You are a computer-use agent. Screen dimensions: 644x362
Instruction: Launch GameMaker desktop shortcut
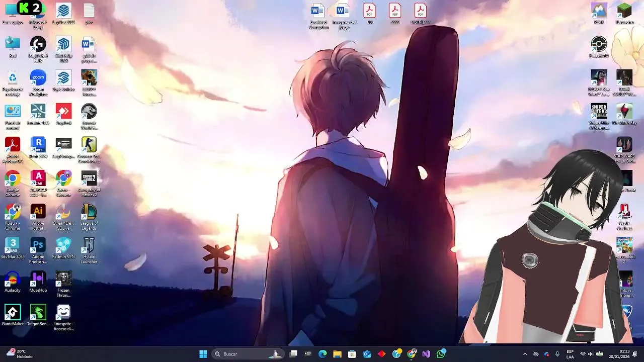[x=13, y=315]
